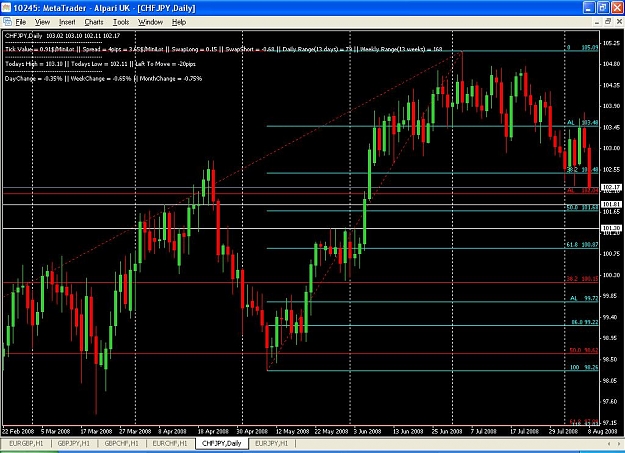
Task: Switch to the GBPCHF,H1 chart tab
Action: coord(121,443)
